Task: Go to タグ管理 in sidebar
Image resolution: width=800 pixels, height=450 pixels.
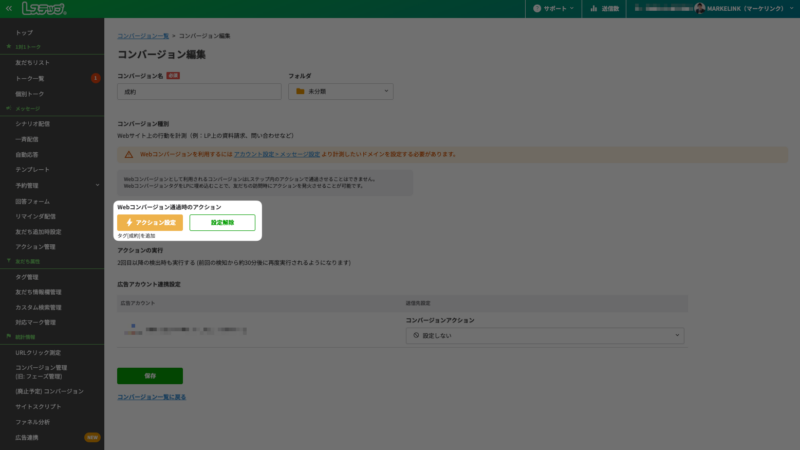Action: pyautogui.click(x=27, y=276)
